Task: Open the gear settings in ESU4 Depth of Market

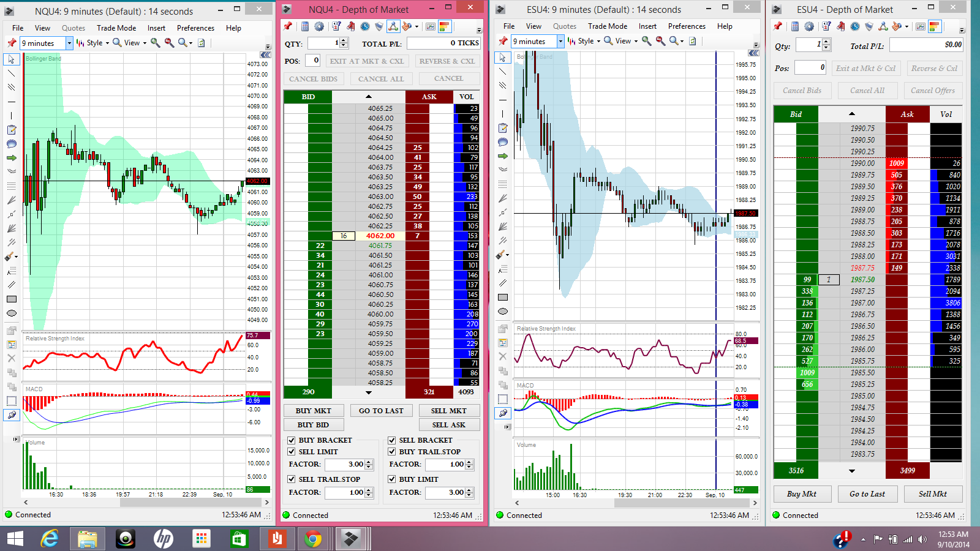Action: 809,26
